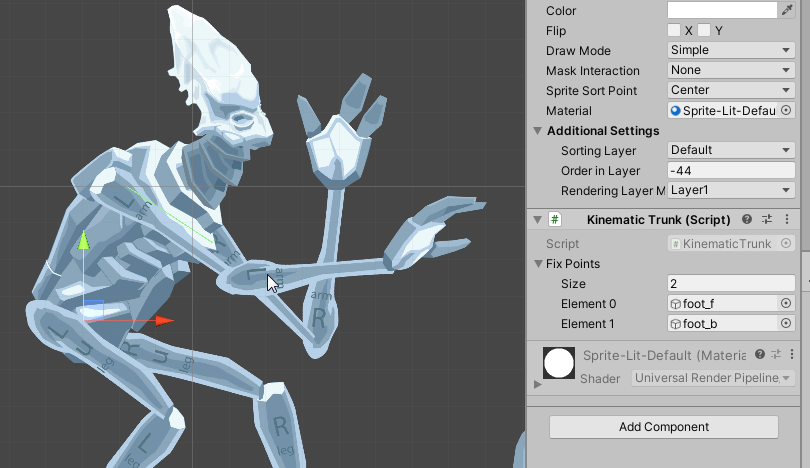
Task: Collapse the Additional Settings section
Action: pyautogui.click(x=538, y=131)
